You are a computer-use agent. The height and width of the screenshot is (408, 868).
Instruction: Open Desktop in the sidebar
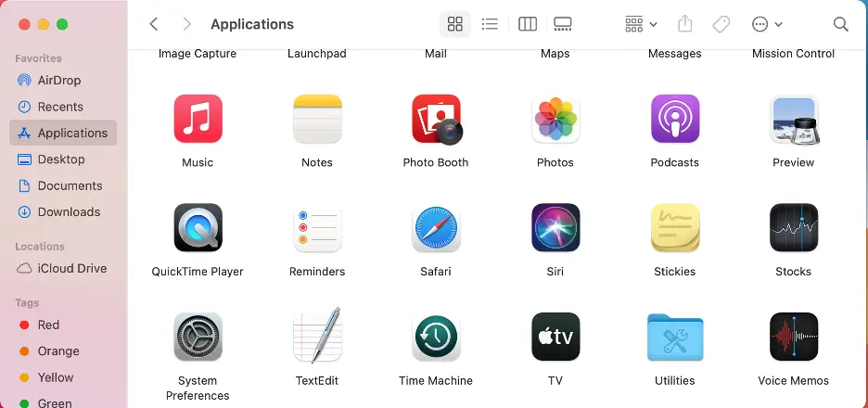[63, 159]
